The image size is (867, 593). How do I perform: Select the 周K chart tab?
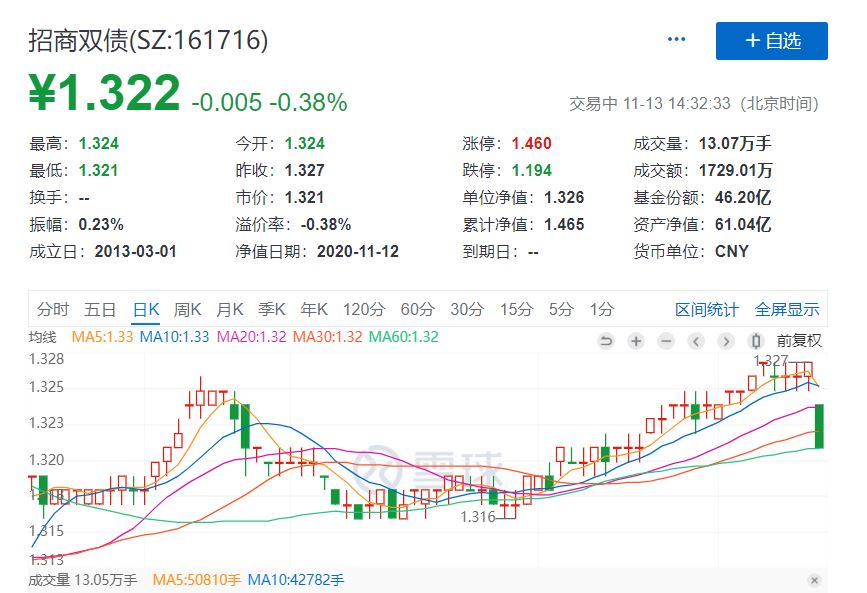(x=187, y=309)
